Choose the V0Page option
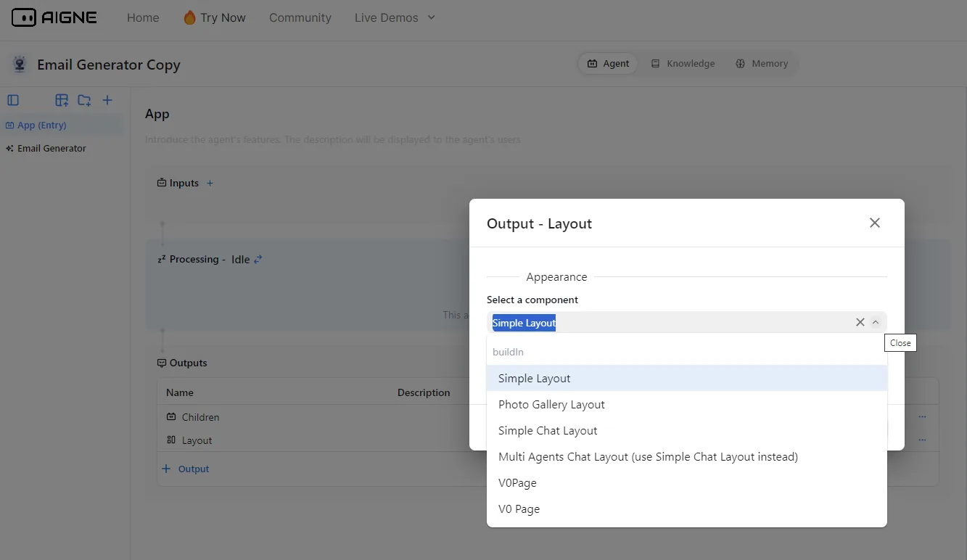 tap(686, 482)
